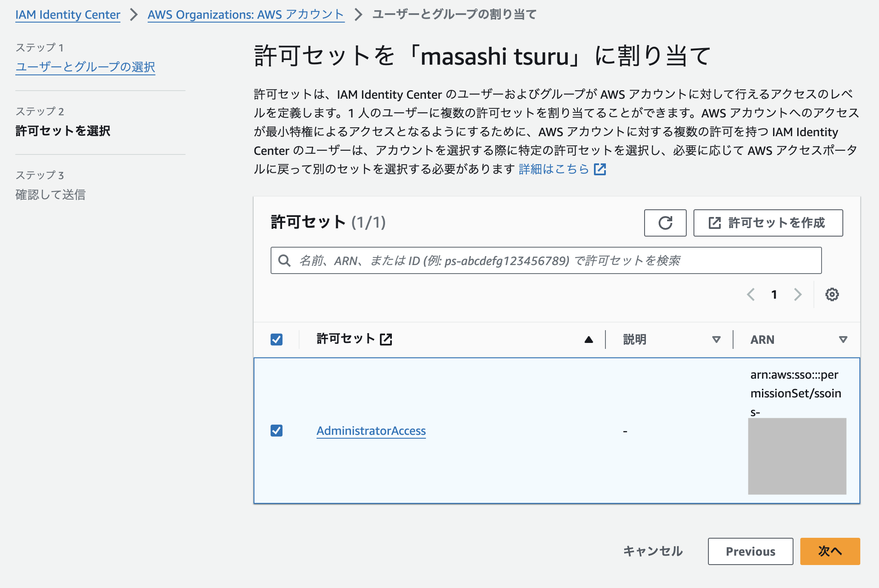Go back to step 1 ユーザーとグループの選択

85,67
